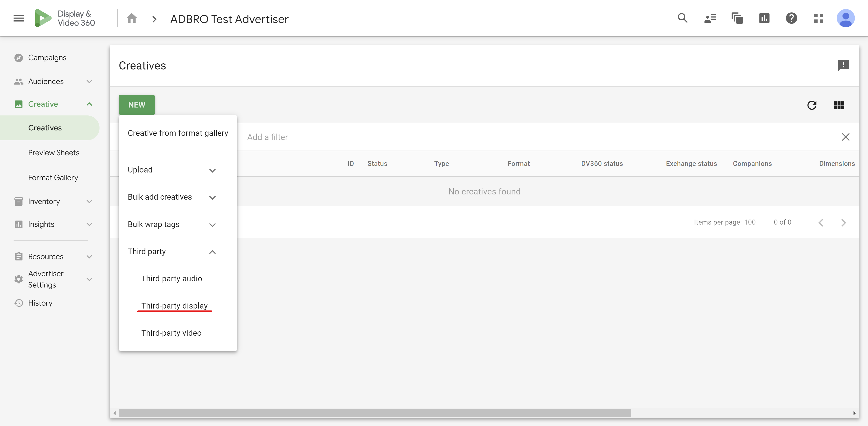Expand the Inventory sidebar section
Image resolution: width=868 pixels, height=426 pixels.
tap(89, 201)
